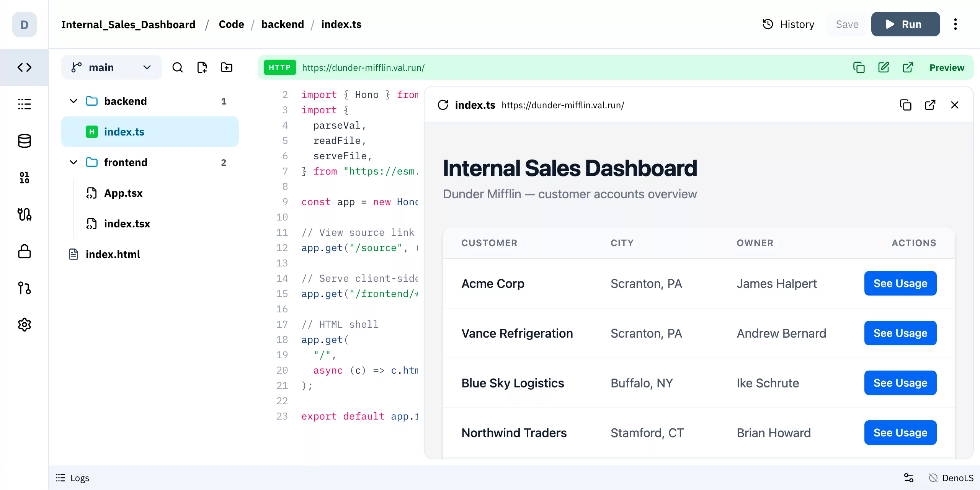
Task: Click the D workspace avatar
Action: [x=24, y=24]
